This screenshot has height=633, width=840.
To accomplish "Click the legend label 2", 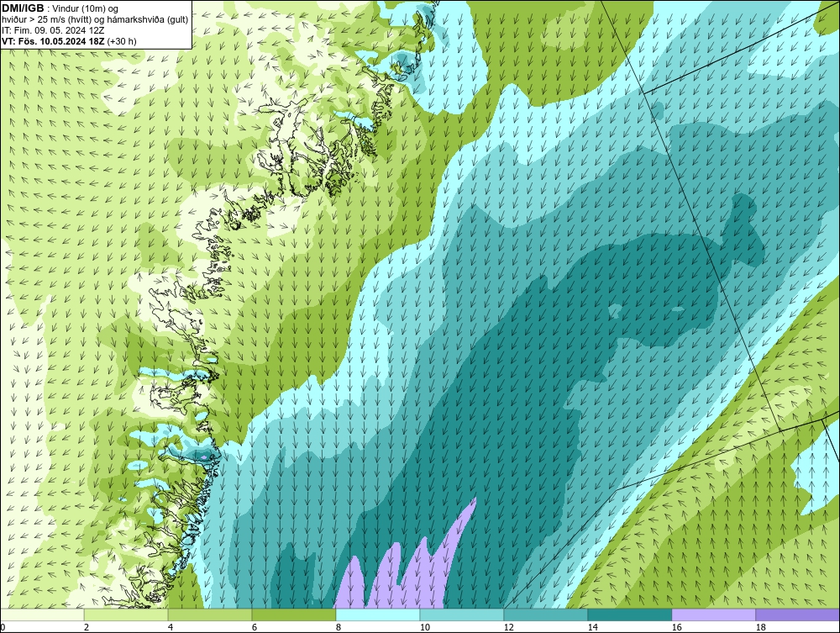I will point(87,627).
